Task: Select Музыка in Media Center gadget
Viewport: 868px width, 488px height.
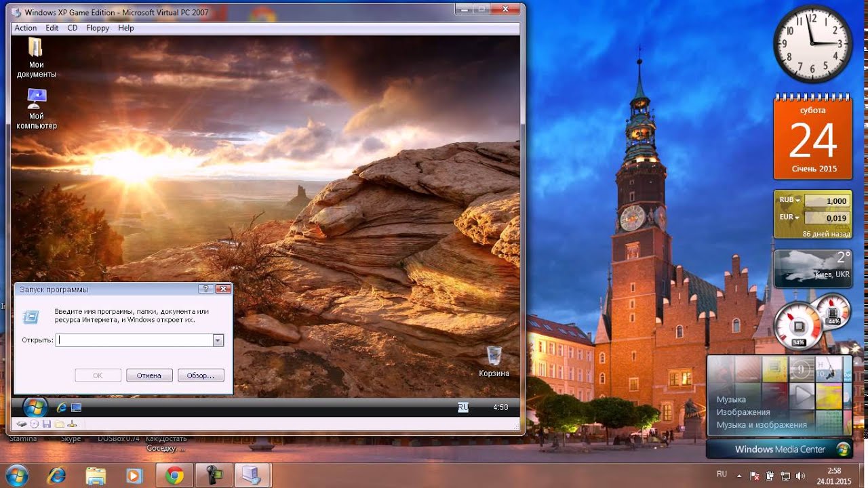Action: point(731,399)
